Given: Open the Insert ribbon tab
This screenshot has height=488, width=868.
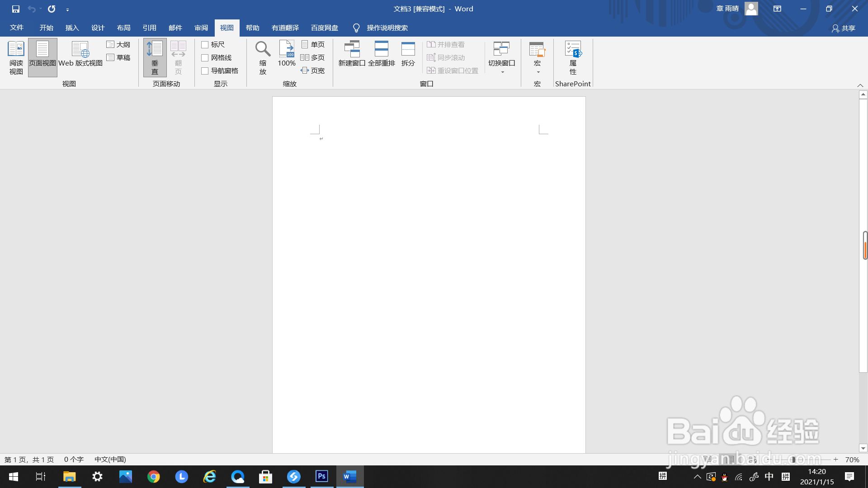Looking at the screenshot, I should click(x=72, y=28).
